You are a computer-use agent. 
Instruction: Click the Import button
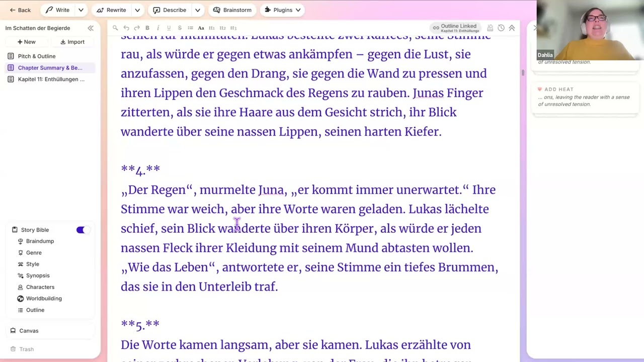point(72,42)
